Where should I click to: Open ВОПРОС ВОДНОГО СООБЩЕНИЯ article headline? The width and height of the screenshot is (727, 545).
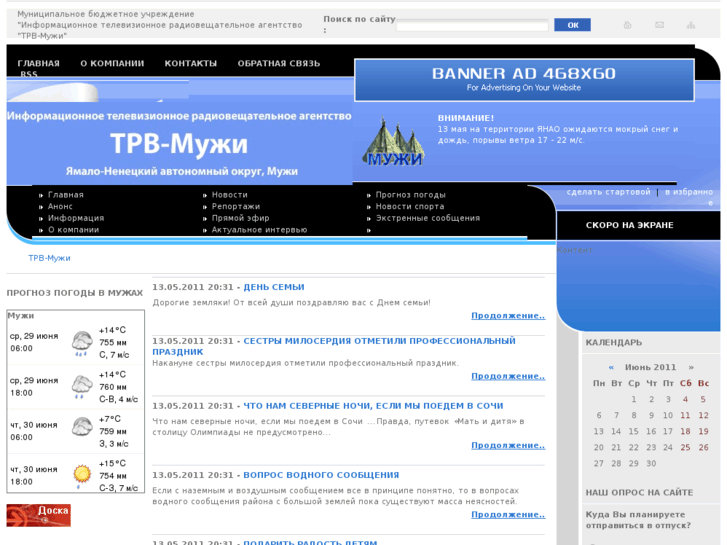coord(321,475)
